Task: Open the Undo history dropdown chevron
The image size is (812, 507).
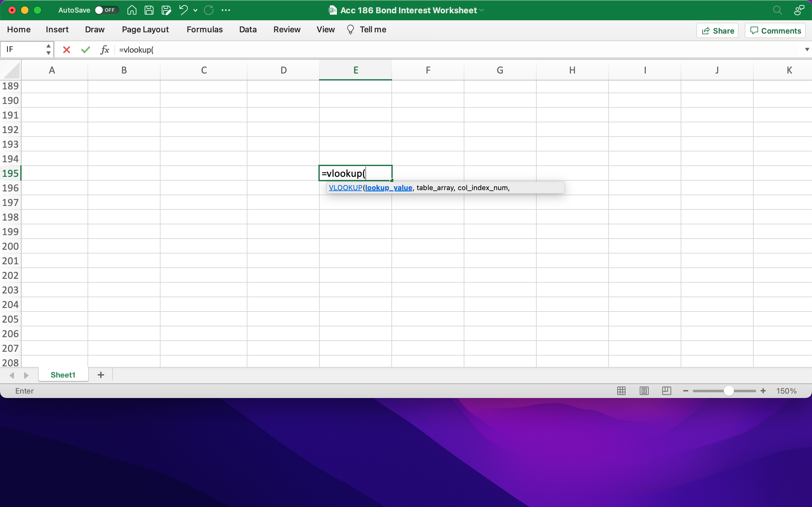Action: coord(195,10)
